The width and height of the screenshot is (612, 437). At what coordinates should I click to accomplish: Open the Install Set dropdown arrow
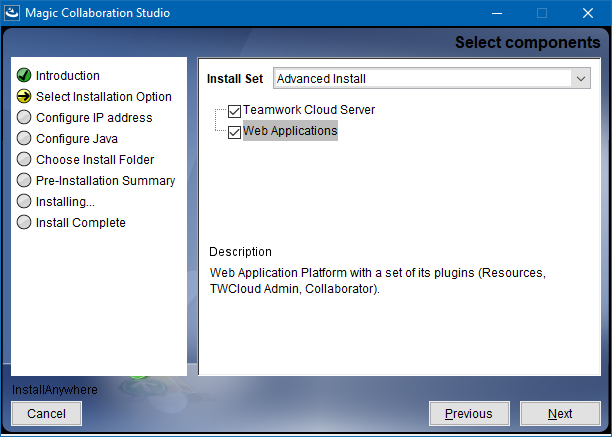[581, 78]
